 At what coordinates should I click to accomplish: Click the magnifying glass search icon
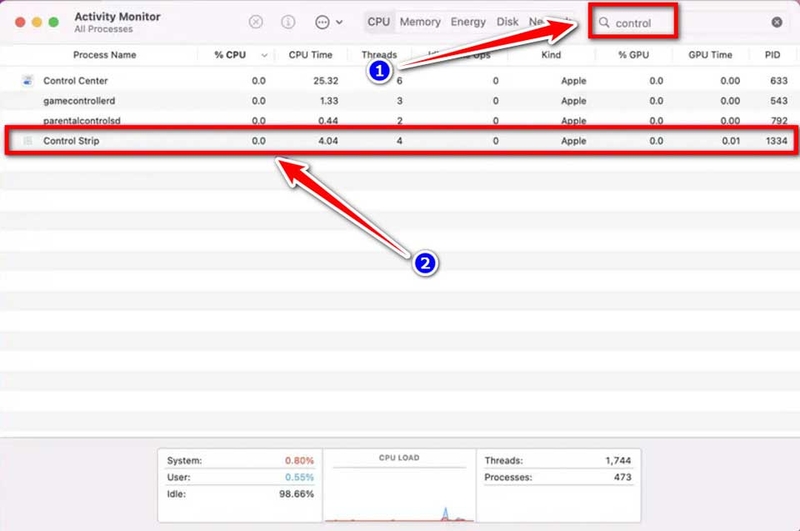[604, 22]
